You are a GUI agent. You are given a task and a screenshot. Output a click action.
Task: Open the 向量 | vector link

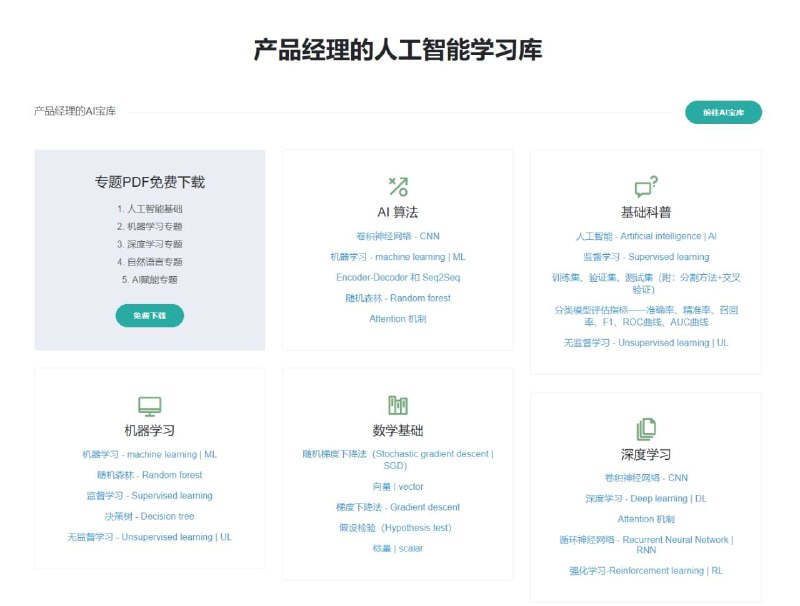click(396, 486)
